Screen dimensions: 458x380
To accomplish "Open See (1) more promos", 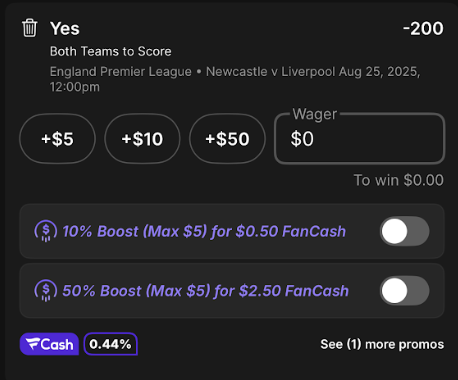I will coord(382,344).
